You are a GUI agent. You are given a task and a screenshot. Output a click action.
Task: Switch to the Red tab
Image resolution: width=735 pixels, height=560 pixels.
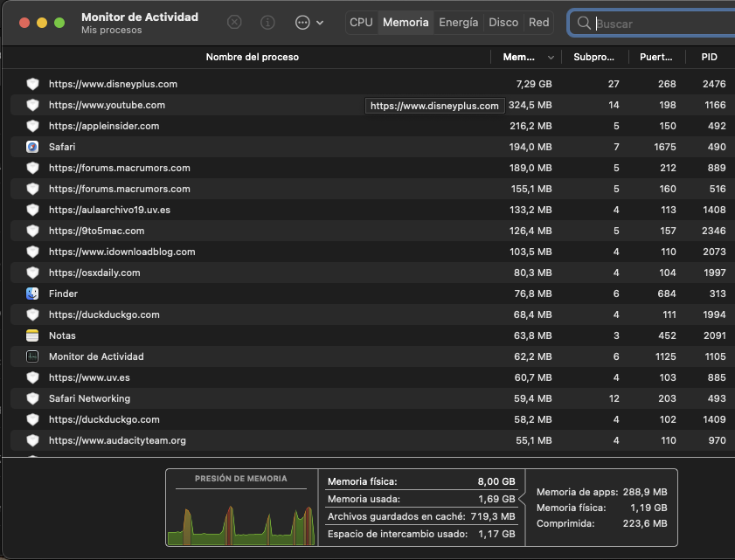[x=538, y=22]
